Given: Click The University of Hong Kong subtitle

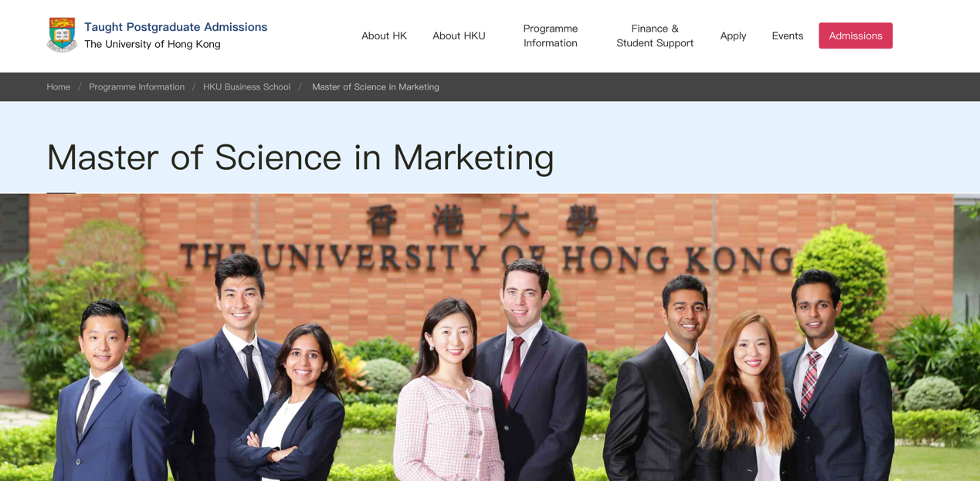Looking at the screenshot, I should (152, 44).
